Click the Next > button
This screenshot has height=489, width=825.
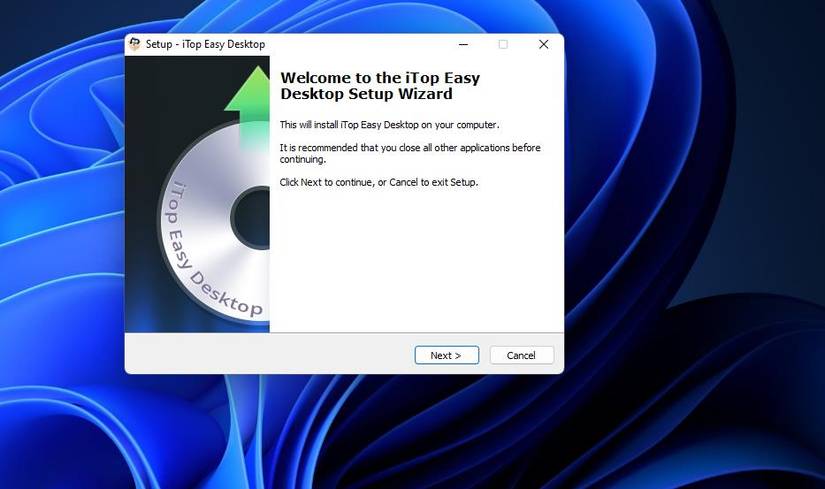[x=447, y=355]
